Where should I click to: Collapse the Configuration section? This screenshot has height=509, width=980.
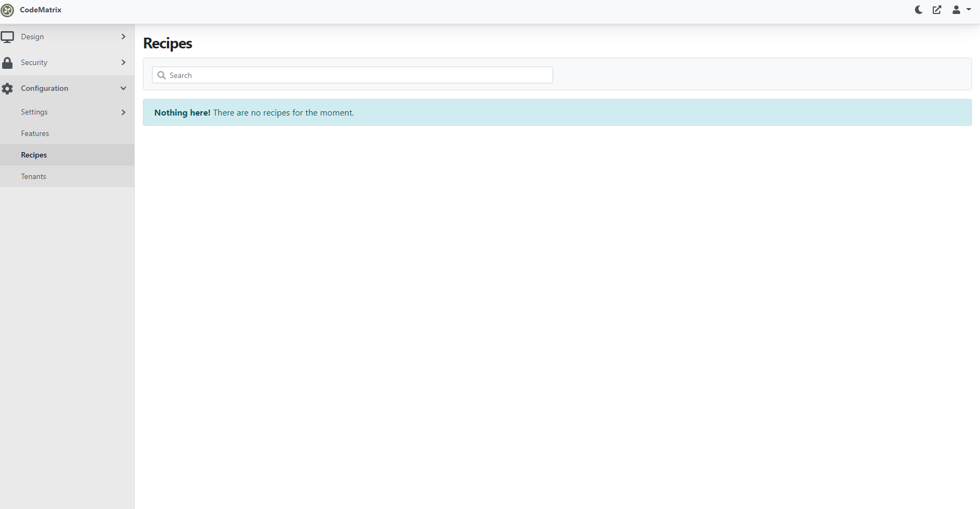pyautogui.click(x=123, y=88)
